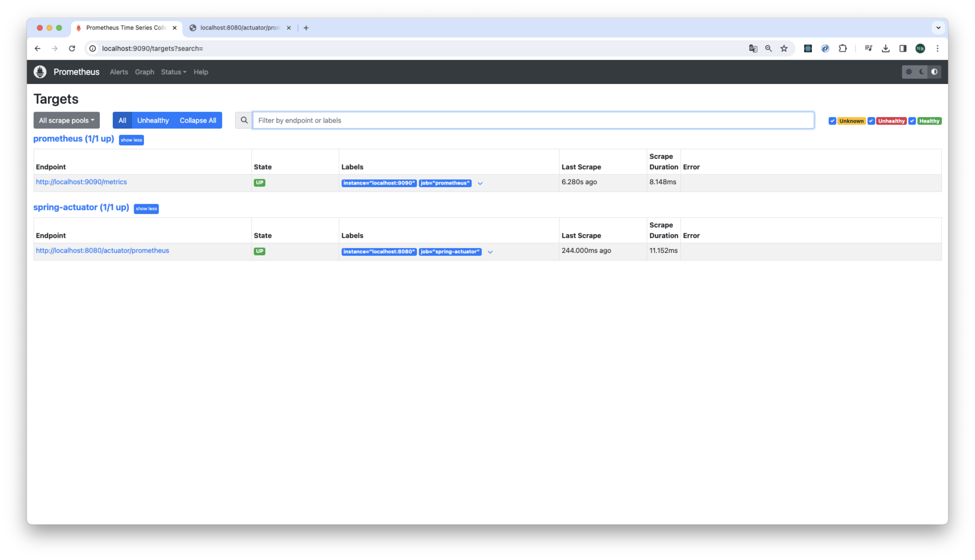Switch to the localhost:8080/actuator tab
975x560 pixels.
240,28
